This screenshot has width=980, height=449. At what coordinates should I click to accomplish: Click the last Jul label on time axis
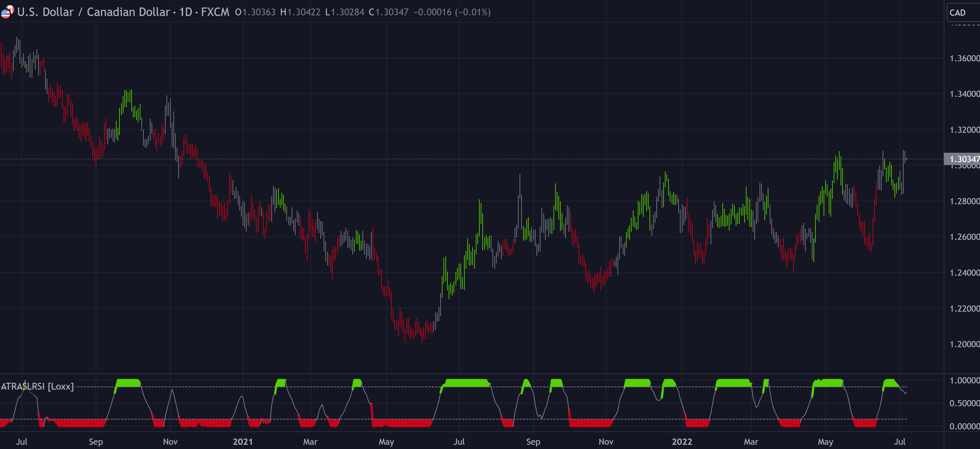click(x=899, y=441)
